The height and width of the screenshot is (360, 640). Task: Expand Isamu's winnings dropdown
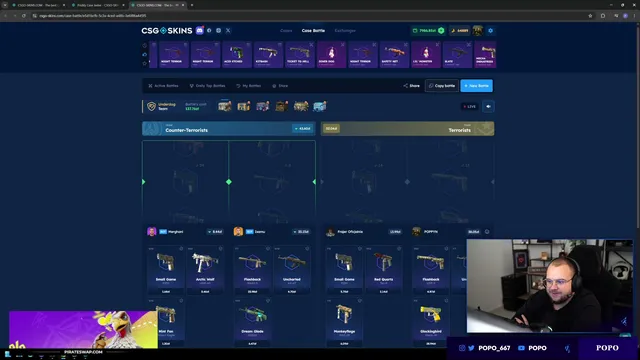tap(301, 232)
